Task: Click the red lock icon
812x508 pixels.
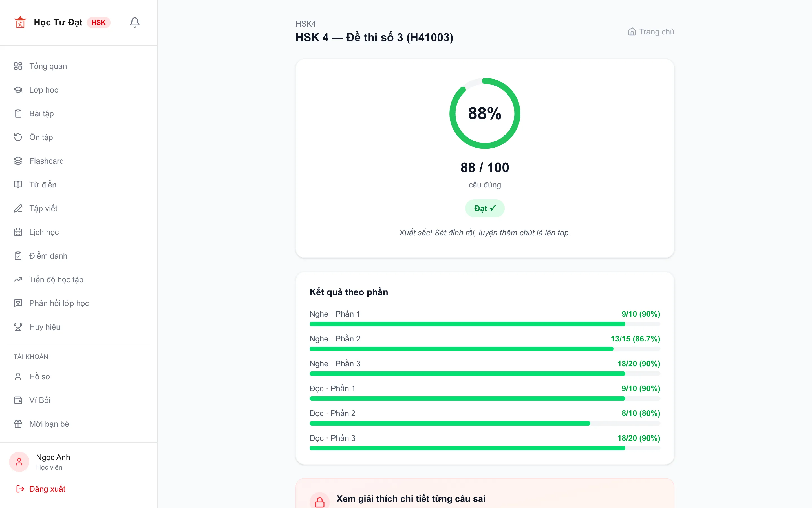Action: click(x=319, y=502)
